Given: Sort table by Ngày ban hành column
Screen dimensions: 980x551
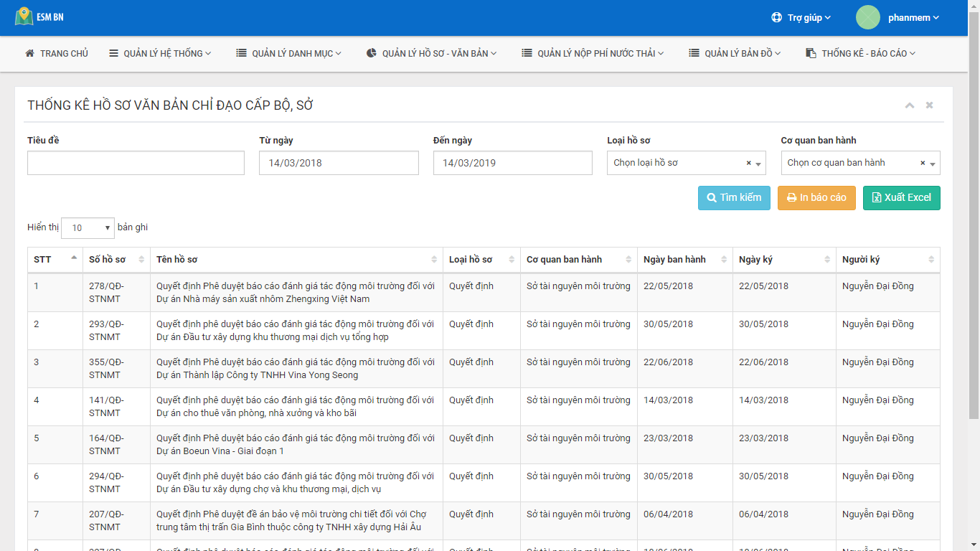Looking at the screenshot, I should click(685, 260).
